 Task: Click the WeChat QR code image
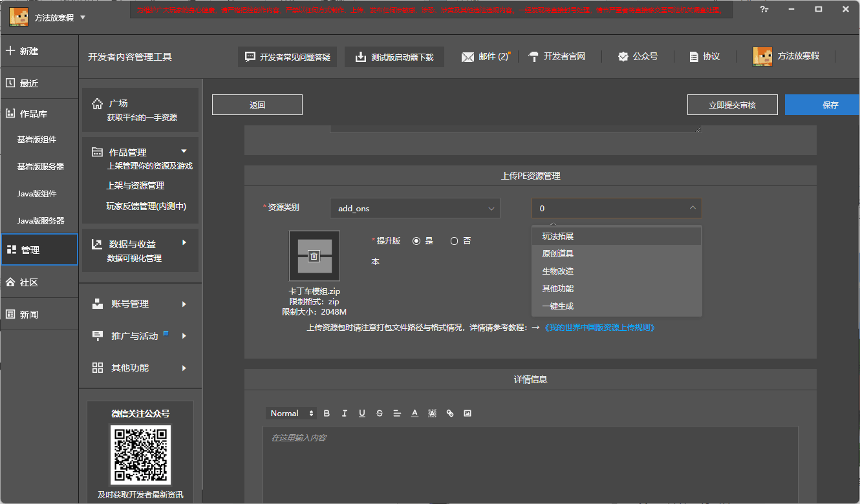[x=141, y=455]
